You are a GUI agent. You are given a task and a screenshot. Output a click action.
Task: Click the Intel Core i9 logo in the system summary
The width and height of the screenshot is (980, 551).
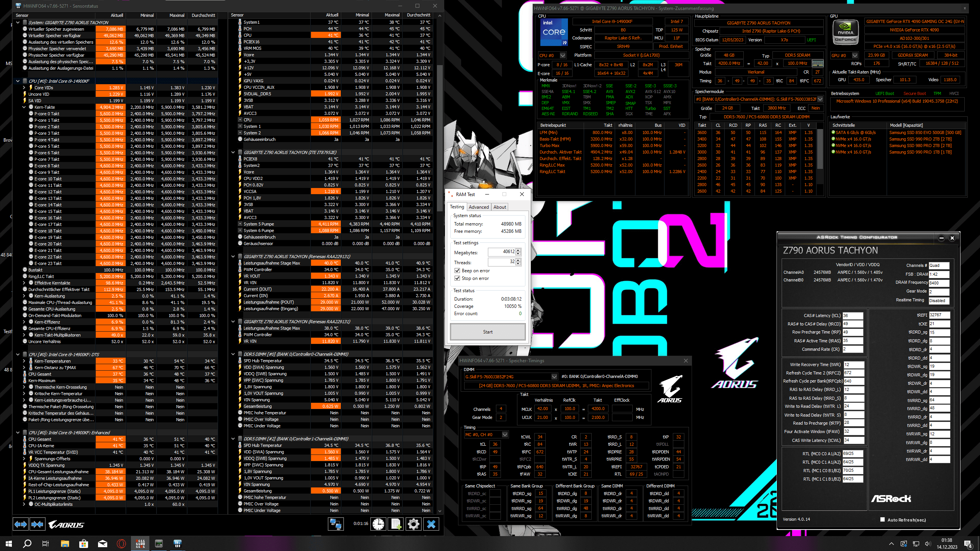tap(553, 33)
